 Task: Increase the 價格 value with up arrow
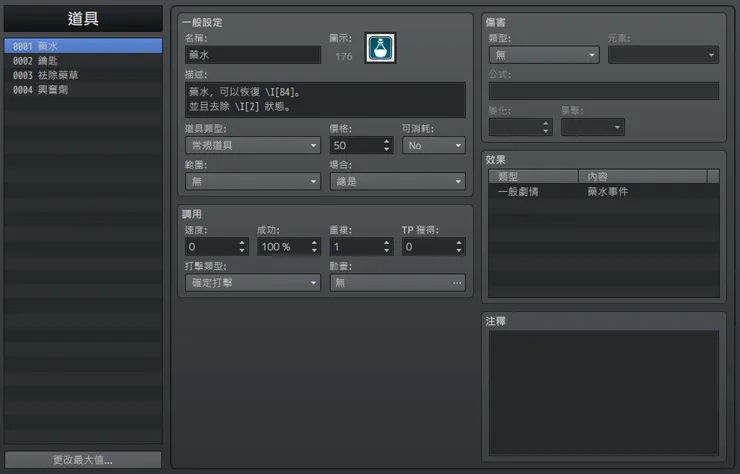click(387, 141)
